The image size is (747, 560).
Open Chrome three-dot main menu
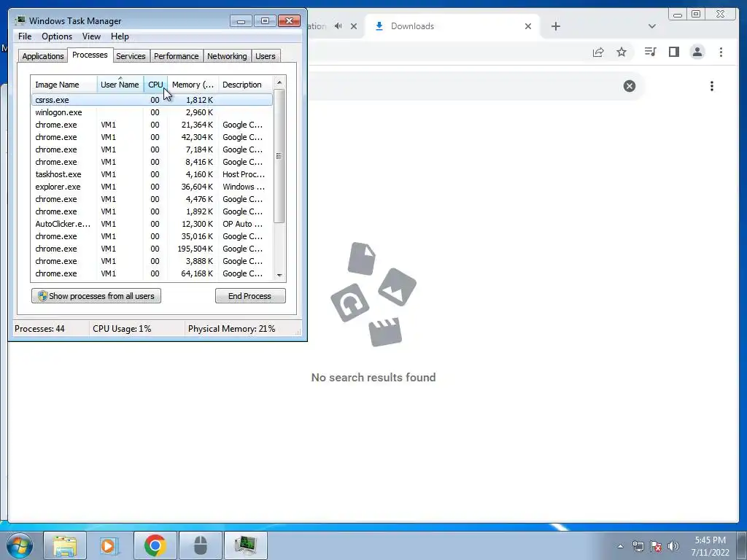point(721,52)
